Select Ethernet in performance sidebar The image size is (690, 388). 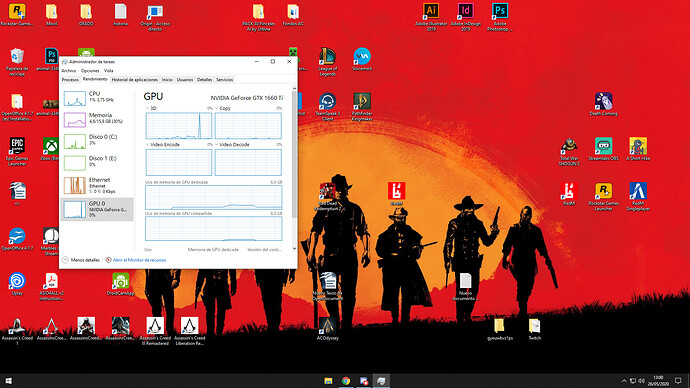click(97, 185)
